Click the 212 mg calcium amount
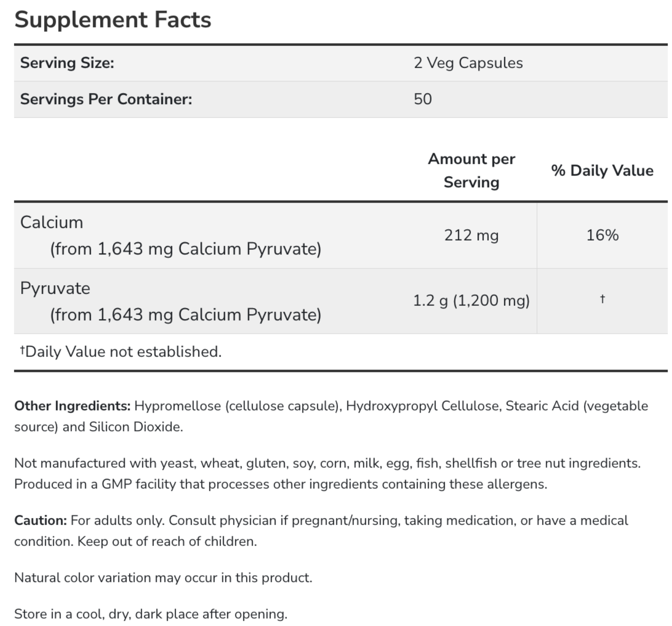 tap(471, 235)
